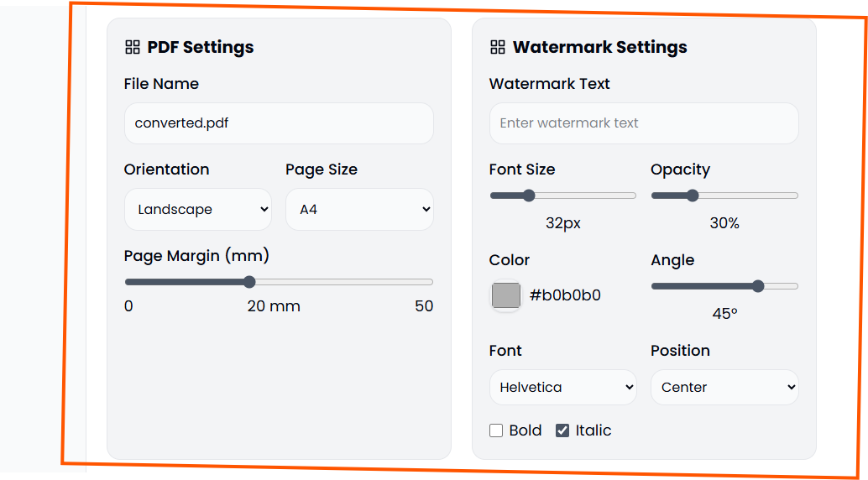This screenshot has width=868, height=480.
Task: Open the Position dropdown showing Center
Action: pos(724,388)
